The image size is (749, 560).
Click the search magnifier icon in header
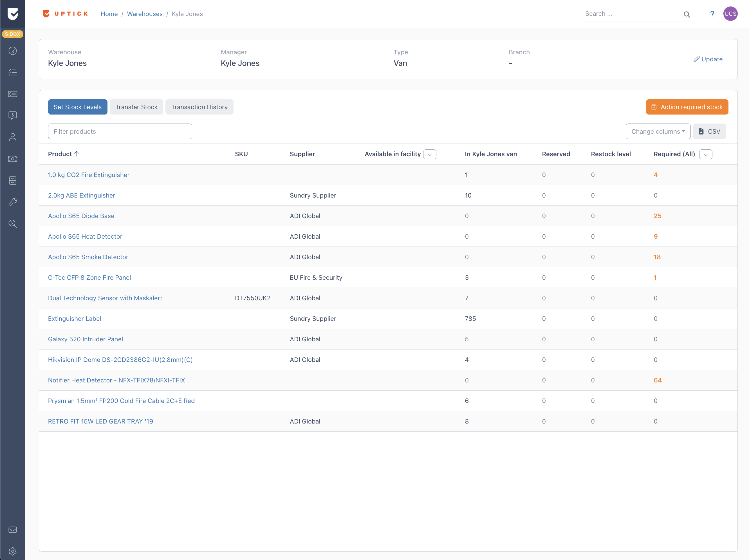click(687, 14)
